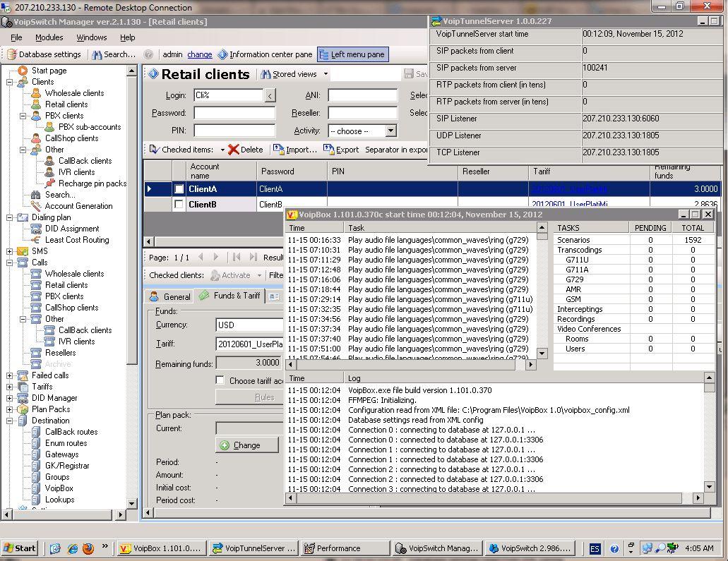Viewport: 728px width, 561px height.
Task: Click the PIN search field
Action: [x=234, y=131]
